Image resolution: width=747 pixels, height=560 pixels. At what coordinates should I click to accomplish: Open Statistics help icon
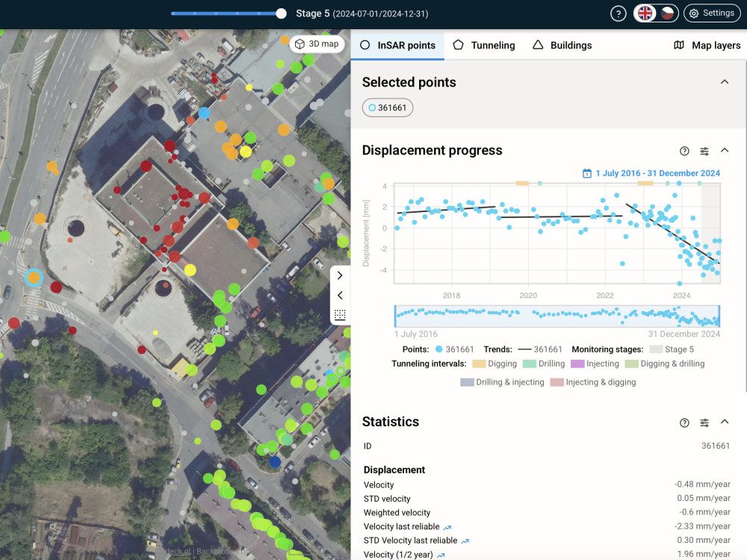pos(684,423)
